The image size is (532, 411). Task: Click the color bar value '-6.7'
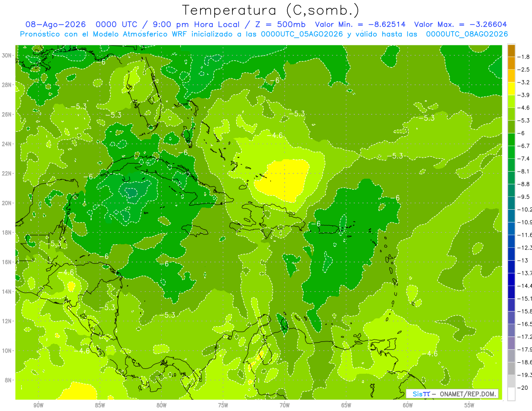point(524,145)
